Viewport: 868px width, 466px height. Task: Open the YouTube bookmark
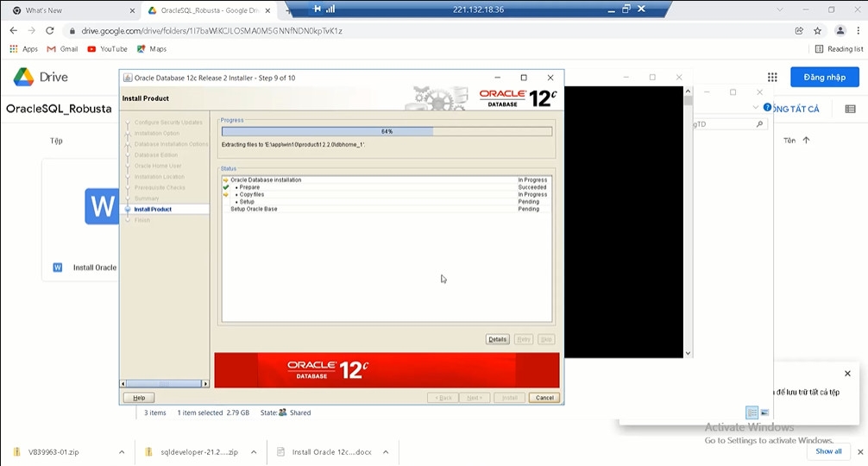pos(107,49)
